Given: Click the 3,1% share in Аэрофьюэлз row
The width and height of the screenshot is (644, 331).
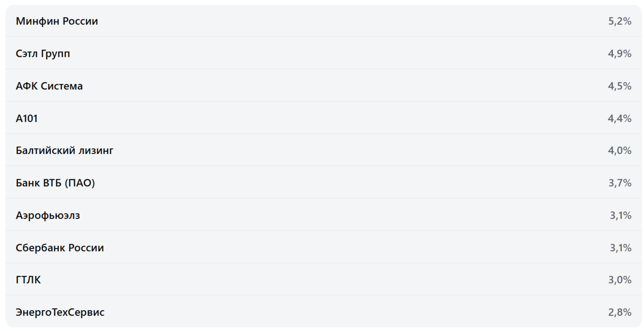Looking at the screenshot, I should point(620,216).
